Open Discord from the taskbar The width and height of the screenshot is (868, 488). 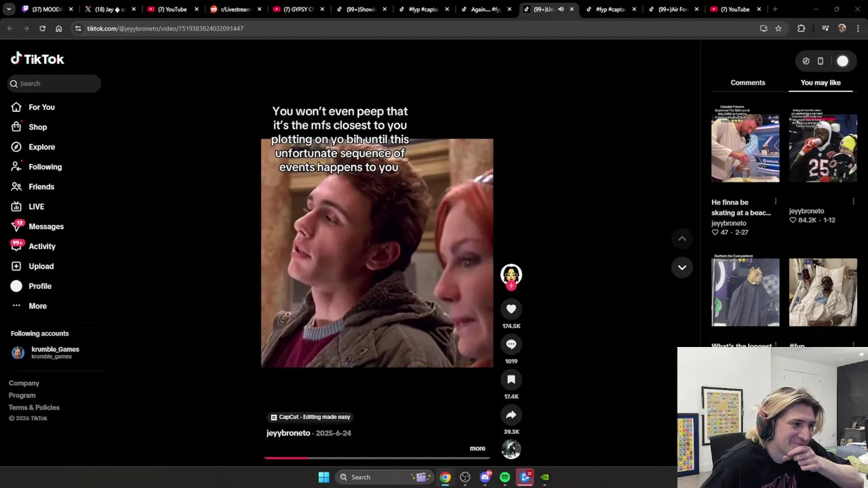[485, 477]
